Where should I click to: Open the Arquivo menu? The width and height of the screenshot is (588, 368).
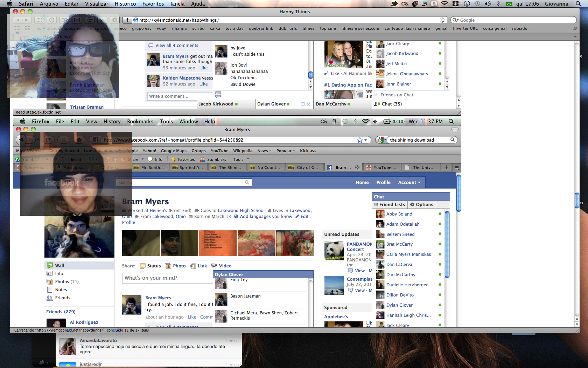pos(49,4)
